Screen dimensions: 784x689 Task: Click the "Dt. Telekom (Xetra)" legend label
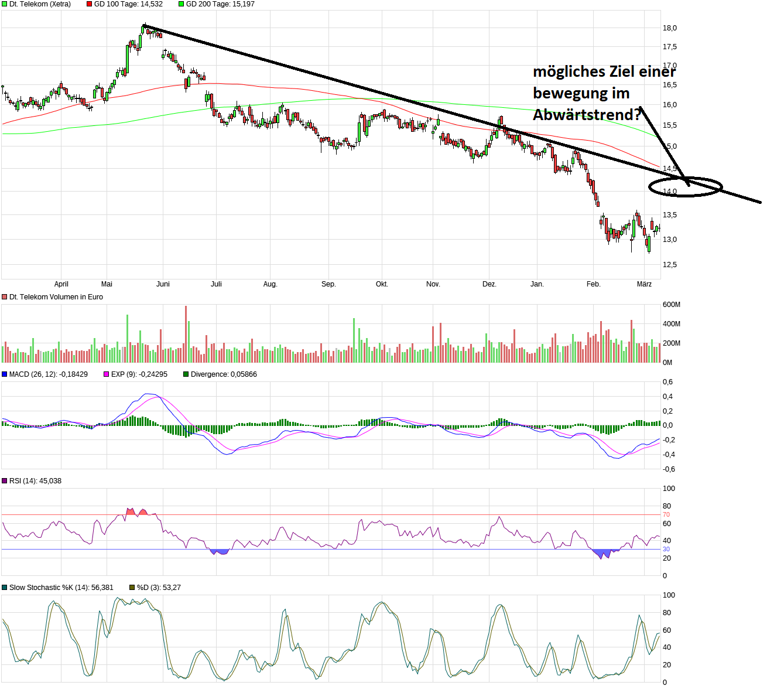coord(40,4)
